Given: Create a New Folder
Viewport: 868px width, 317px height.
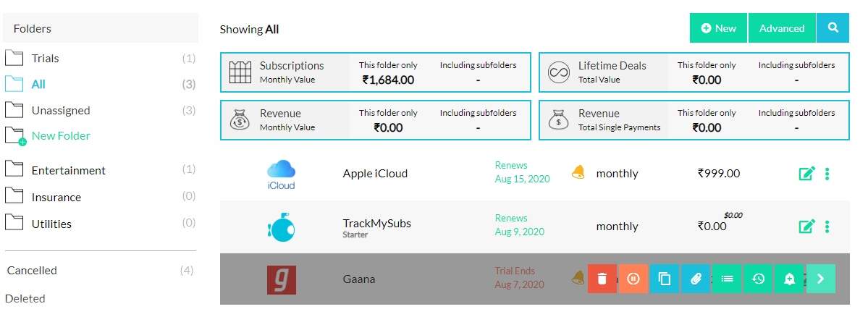Looking at the screenshot, I should 60,136.
